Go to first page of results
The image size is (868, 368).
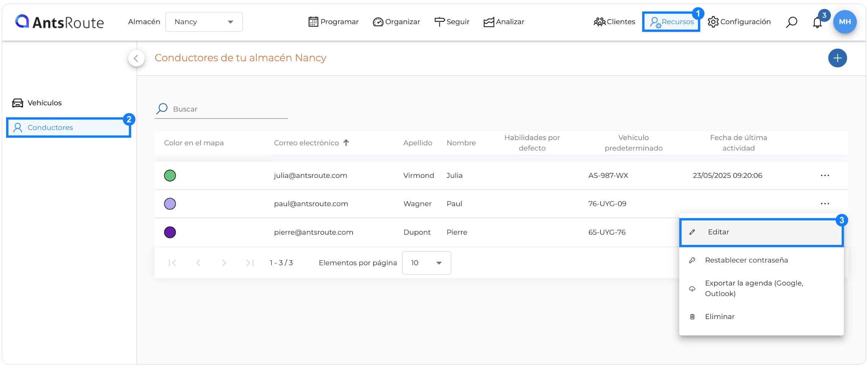point(172,263)
